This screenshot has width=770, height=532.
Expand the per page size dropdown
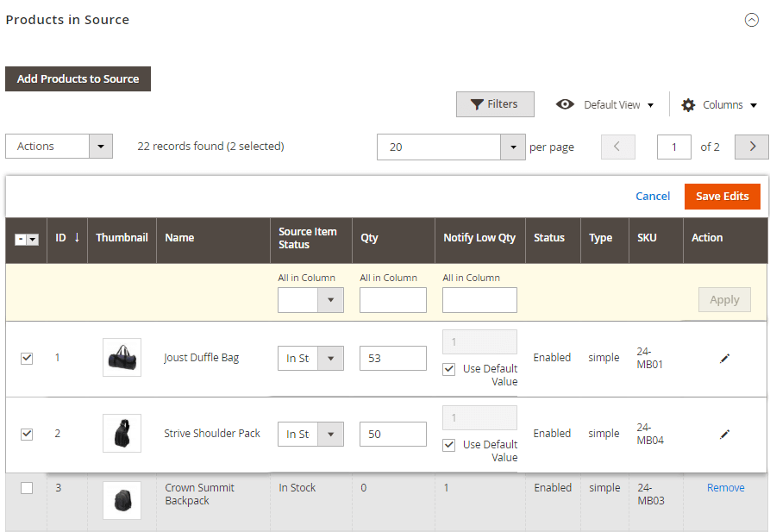click(x=513, y=147)
